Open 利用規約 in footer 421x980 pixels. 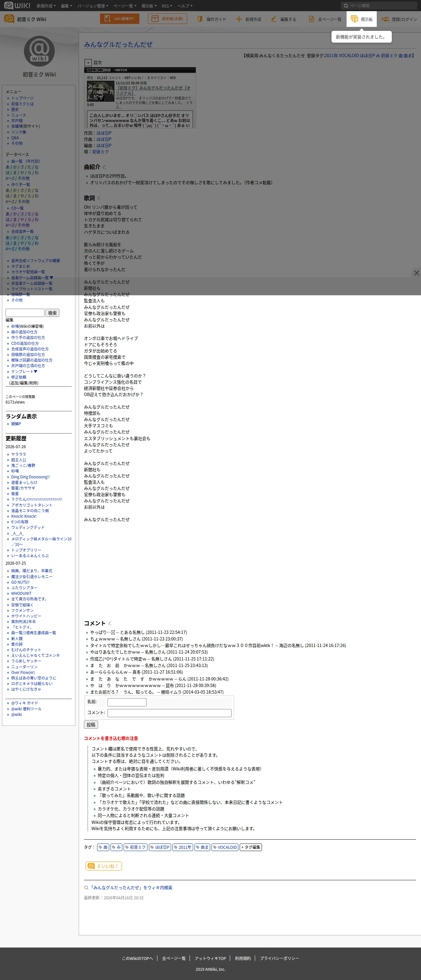243,958
